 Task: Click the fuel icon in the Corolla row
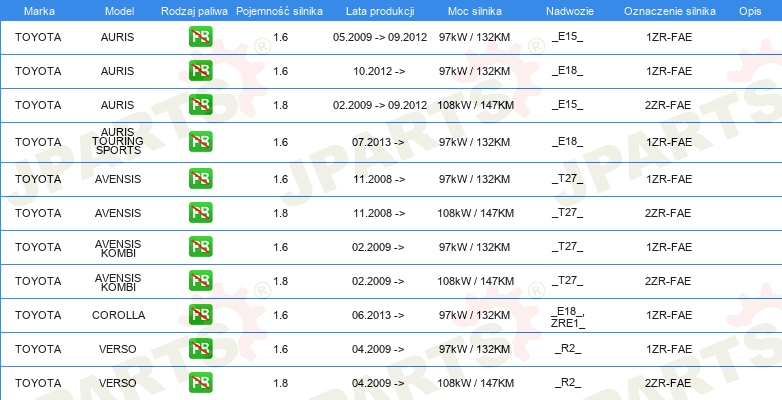200,315
